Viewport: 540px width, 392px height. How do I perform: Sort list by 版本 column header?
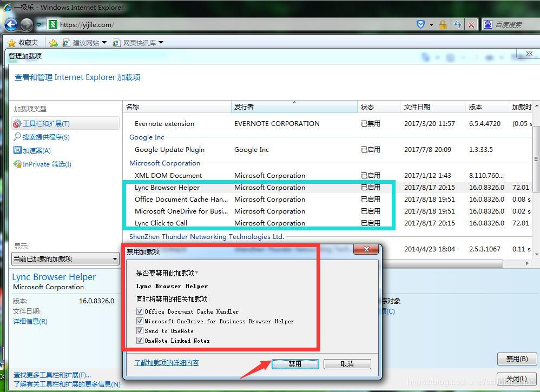pos(487,107)
